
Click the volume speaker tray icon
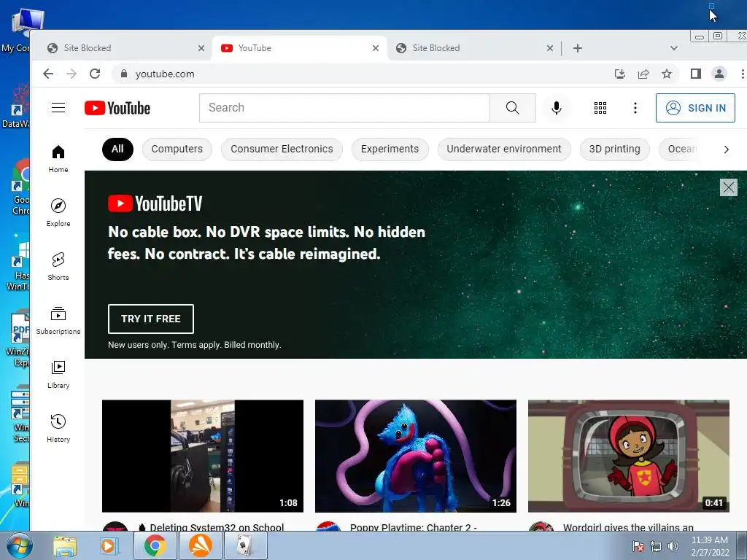click(x=673, y=546)
